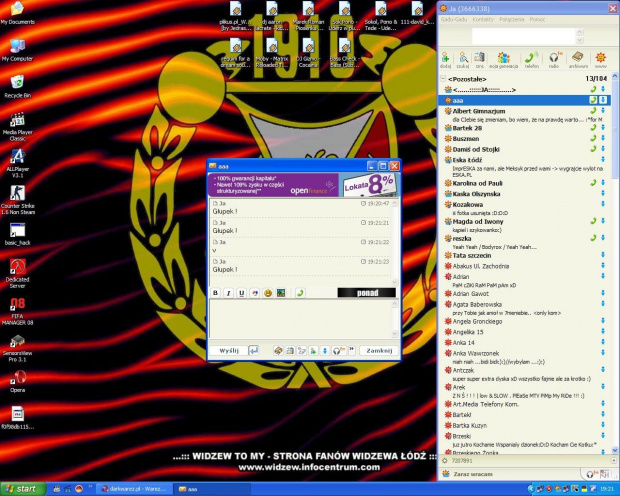Open the Gadu-Gadu menu

point(454,19)
